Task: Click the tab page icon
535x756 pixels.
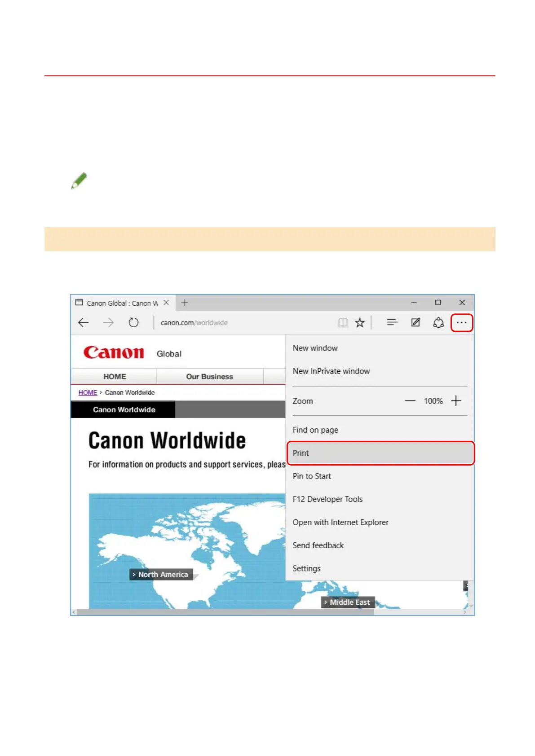Action: coord(79,303)
